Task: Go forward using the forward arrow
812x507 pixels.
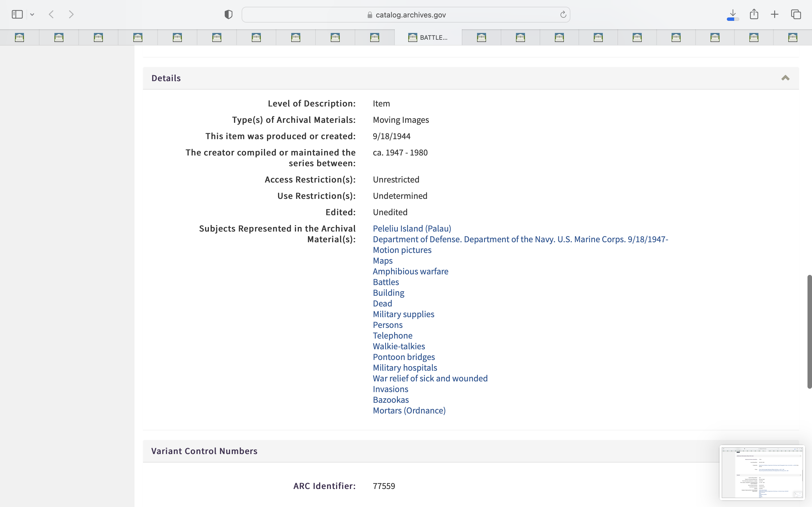Action: (x=71, y=14)
